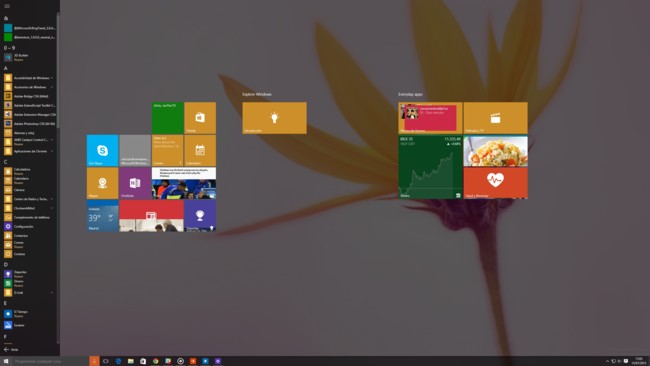Screen dimensions: 650x366
Task: Jump to the letter C section header
Action: 6,162
